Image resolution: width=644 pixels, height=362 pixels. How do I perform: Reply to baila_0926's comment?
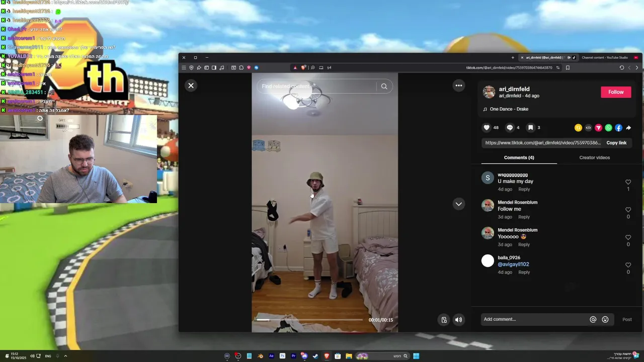coord(524,273)
